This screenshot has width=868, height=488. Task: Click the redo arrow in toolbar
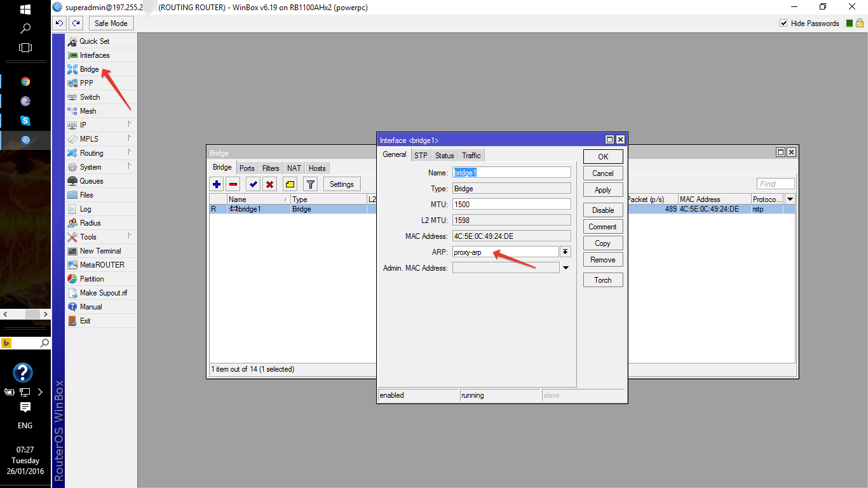click(x=76, y=24)
